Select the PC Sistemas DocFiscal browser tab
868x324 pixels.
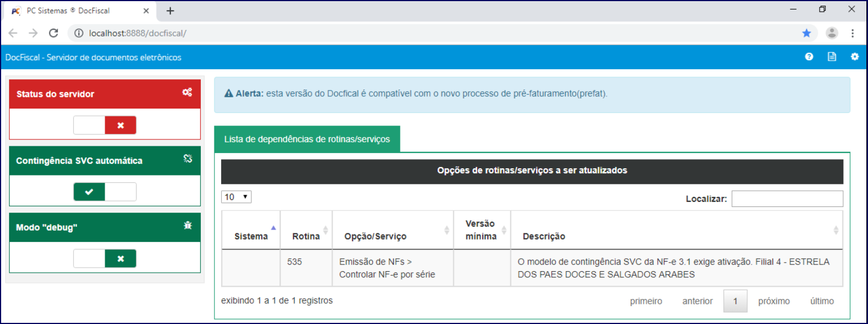(x=79, y=11)
